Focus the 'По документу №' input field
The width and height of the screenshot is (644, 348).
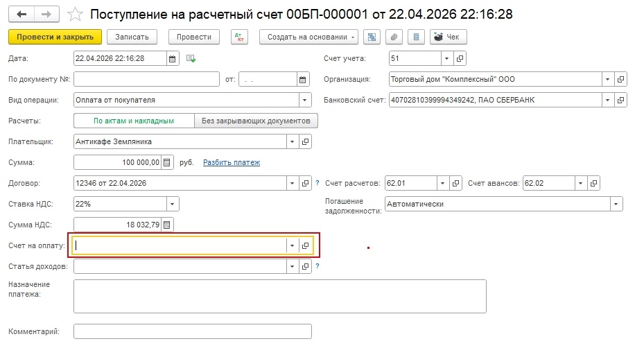point(147,79)
